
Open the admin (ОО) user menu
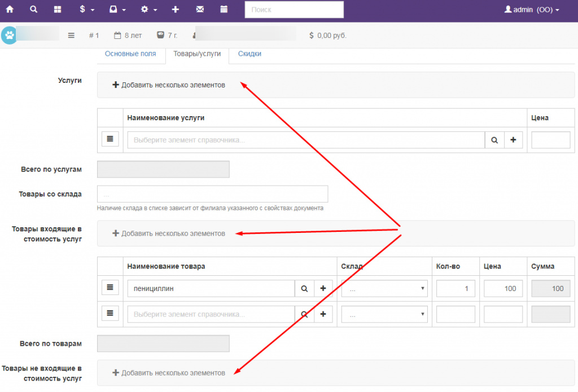pos(532,10)
